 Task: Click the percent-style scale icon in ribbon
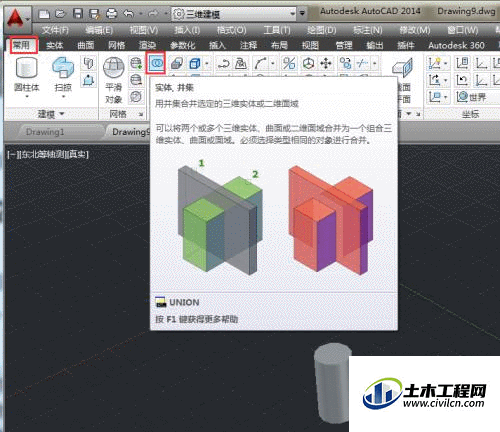289,63
